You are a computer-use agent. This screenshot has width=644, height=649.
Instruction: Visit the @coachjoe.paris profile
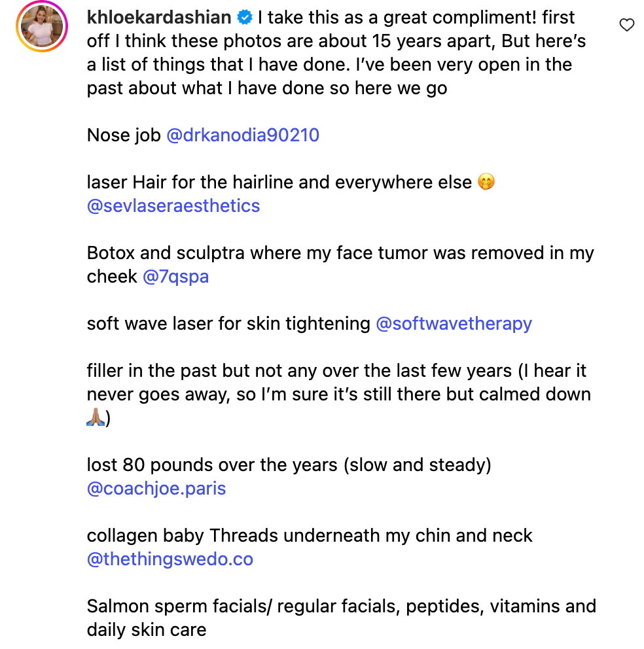tap(156, 489)
